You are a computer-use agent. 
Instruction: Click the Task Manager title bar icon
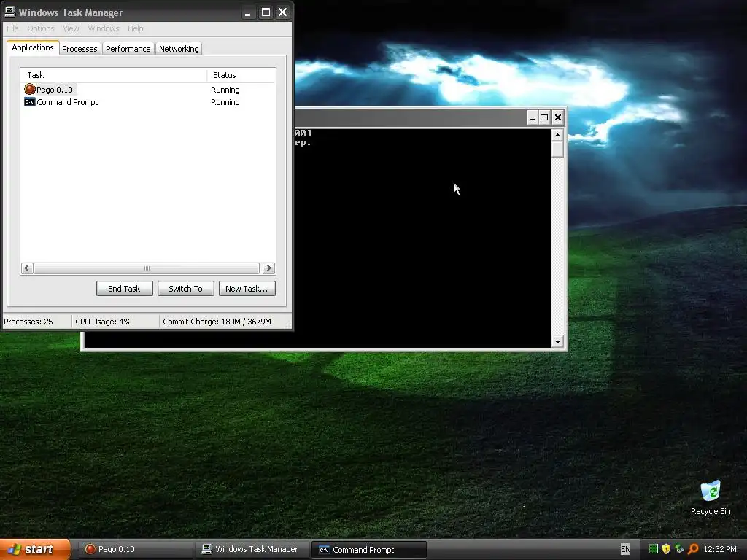[9, 12]
